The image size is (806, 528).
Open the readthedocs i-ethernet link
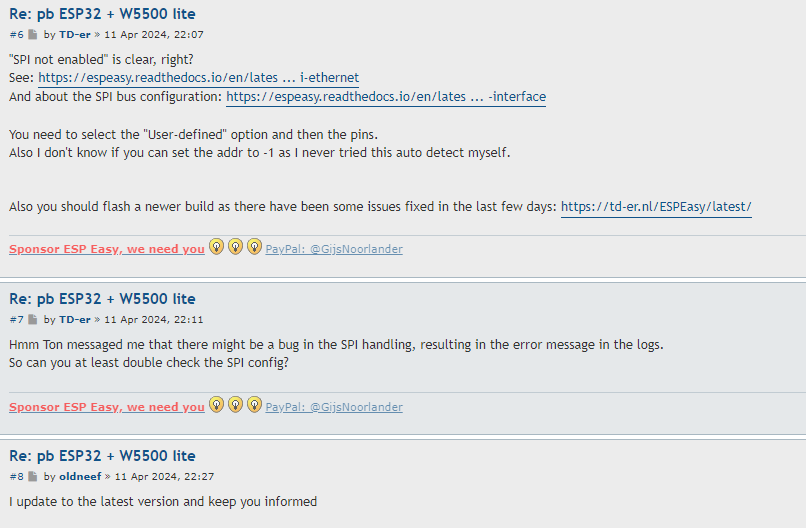(x=198, y=78)
